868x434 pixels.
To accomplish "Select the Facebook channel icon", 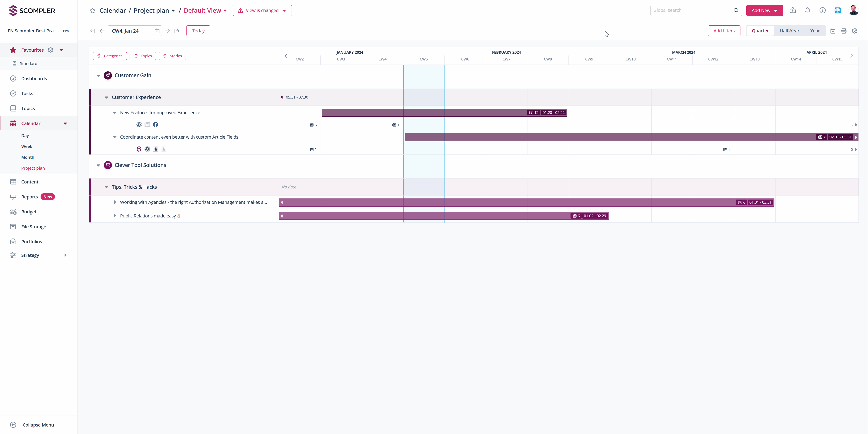I will (x=155, y=125).
